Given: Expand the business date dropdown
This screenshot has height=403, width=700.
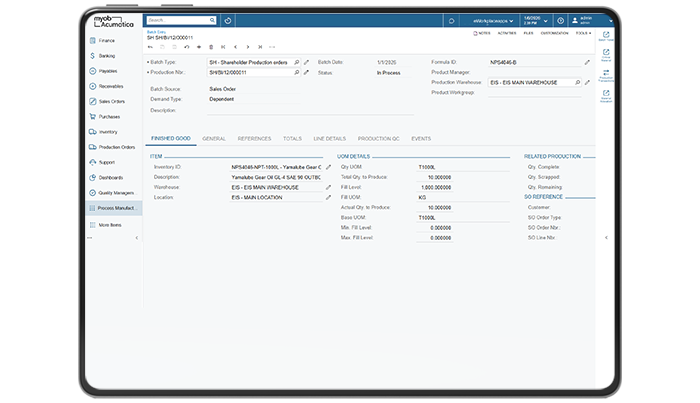Looking at the screenshot, I should [535, 21].
